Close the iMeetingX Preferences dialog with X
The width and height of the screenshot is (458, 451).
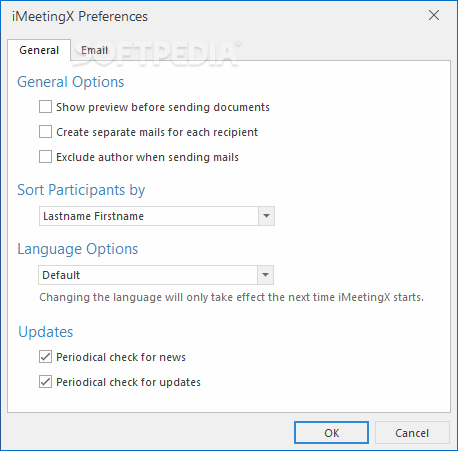434,15
